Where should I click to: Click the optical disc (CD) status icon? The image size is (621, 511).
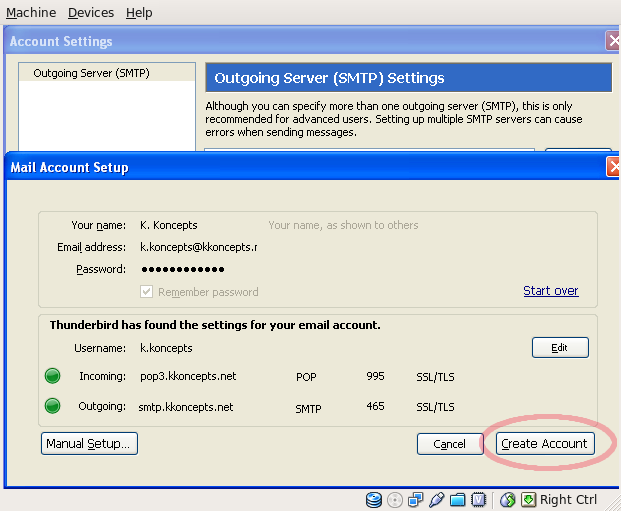(x=394, y=500)
